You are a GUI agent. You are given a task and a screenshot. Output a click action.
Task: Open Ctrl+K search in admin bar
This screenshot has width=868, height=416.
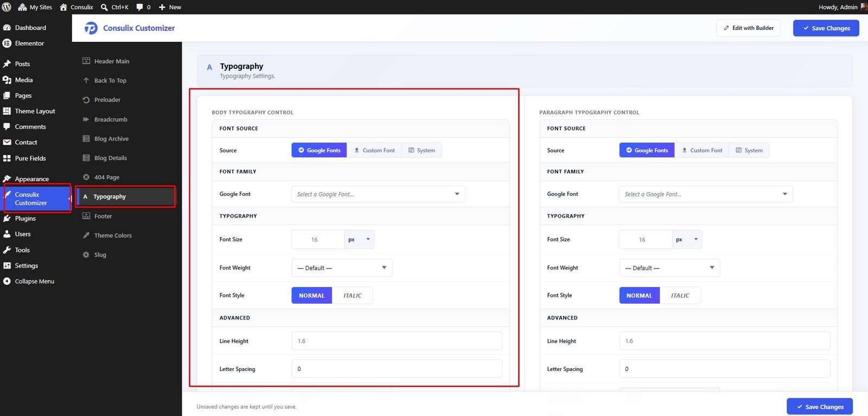pos(114,7)
